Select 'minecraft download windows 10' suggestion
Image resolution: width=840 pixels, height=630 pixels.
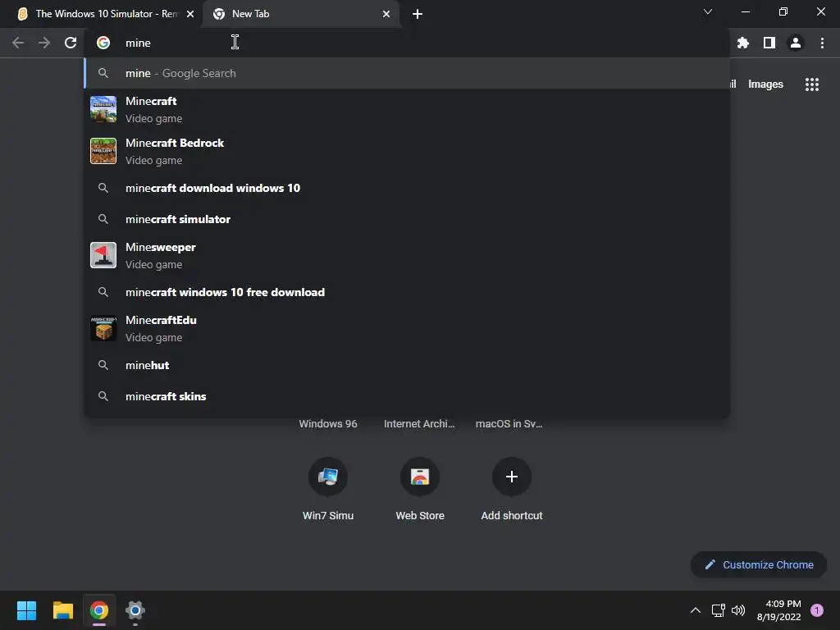coord(407,188)
